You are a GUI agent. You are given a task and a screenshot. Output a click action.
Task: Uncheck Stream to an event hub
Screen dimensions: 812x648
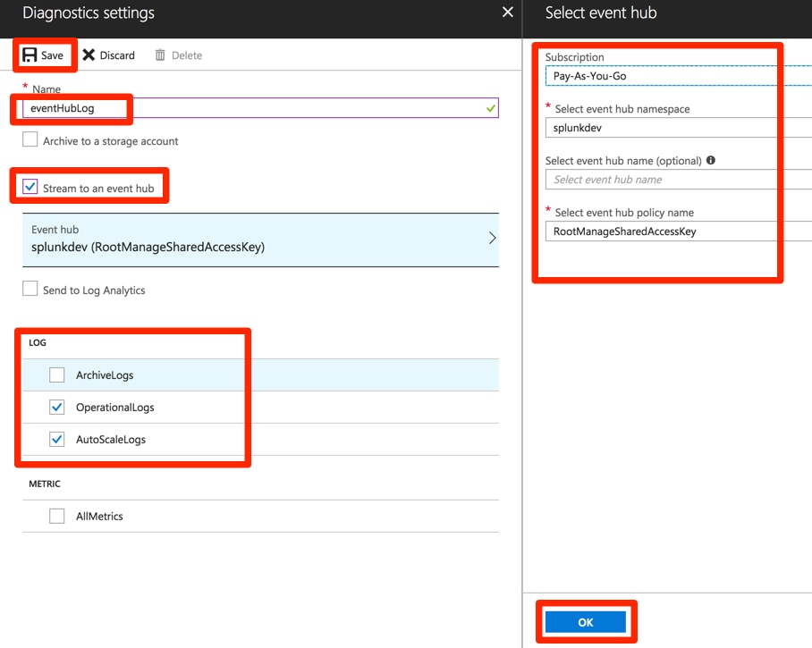coord(30,187)
